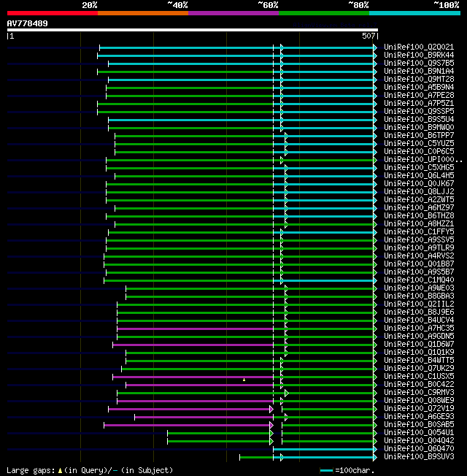Screen dimensions: 467x476
Task: Open subject UniRef100_Q9MT28
Action: [419, 79]
